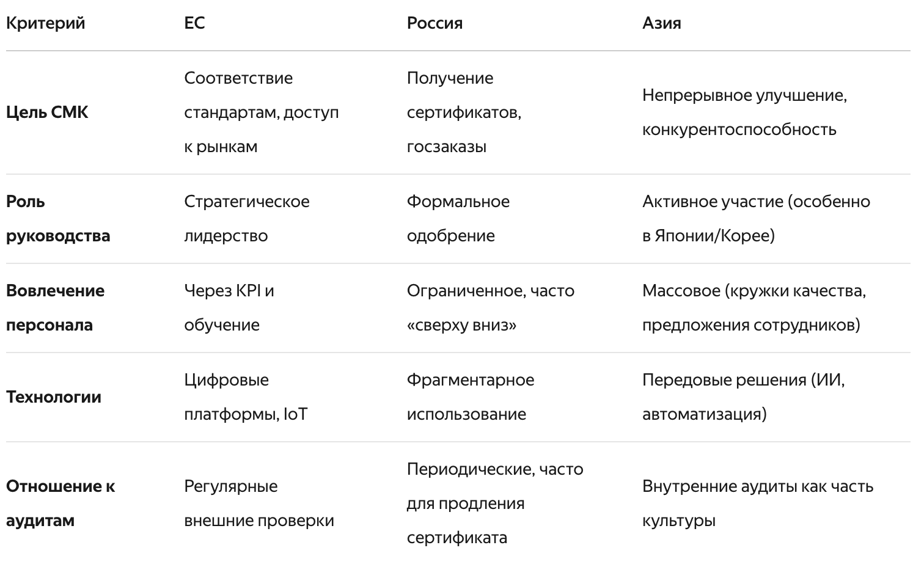Click the Отношение к аудитам row label

[61, 503]
